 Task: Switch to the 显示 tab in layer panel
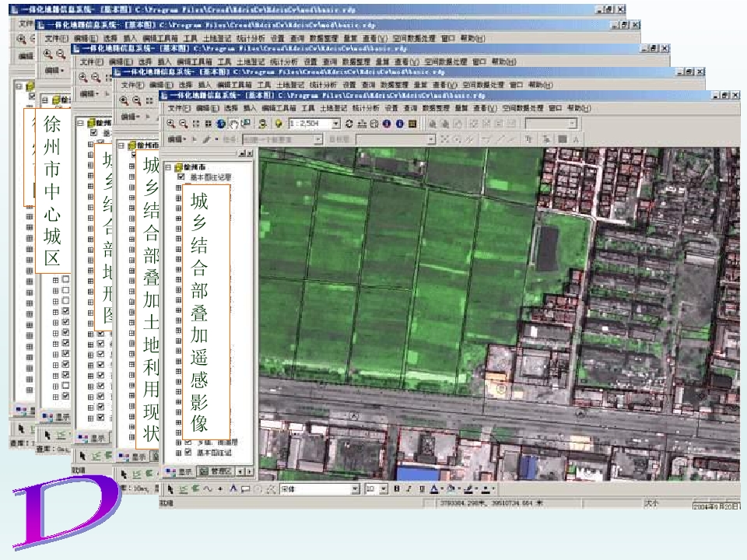click(x=179, y=471)
